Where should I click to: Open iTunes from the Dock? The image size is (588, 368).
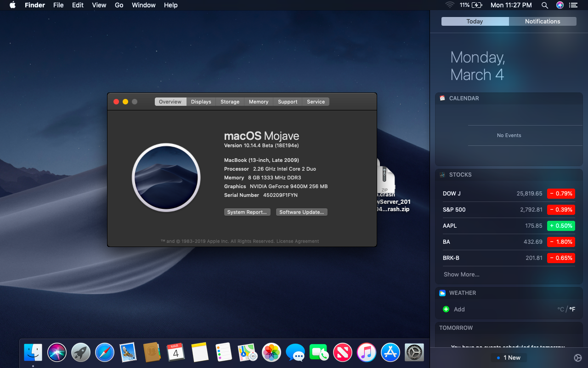[x=367, y=353]
